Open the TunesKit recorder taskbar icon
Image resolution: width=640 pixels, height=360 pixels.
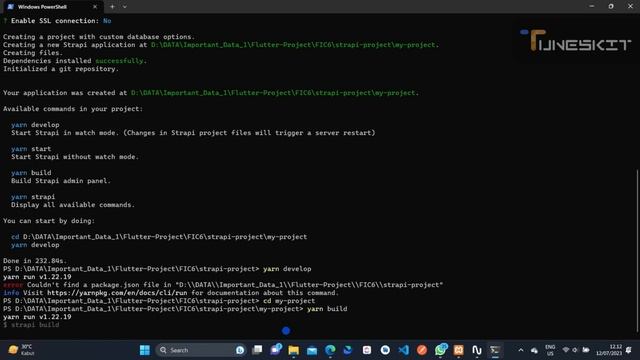477,350
